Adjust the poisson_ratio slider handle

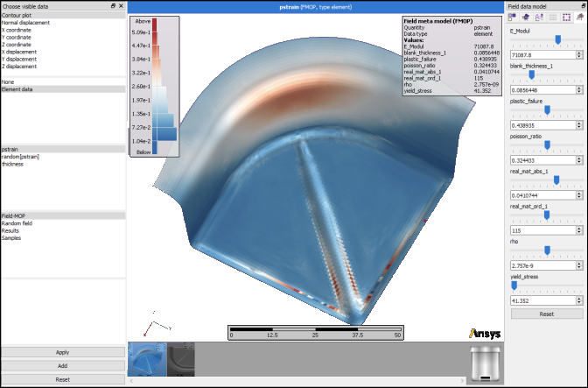click(547, 145)
